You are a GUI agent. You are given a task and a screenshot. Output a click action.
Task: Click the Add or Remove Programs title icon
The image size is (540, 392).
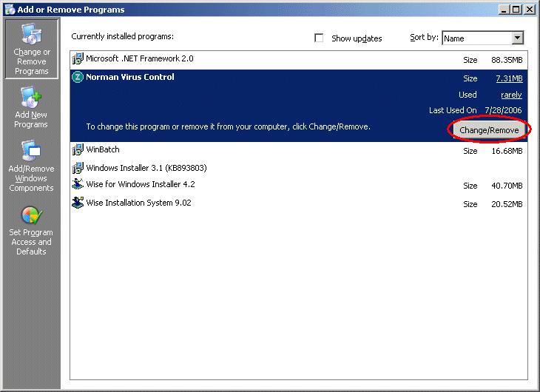(x=10, y=10)
